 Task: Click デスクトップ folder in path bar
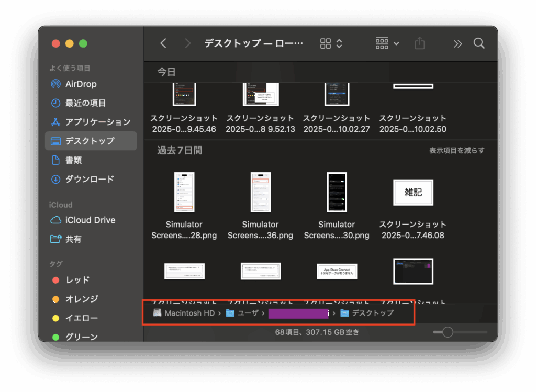coord(367,313)
